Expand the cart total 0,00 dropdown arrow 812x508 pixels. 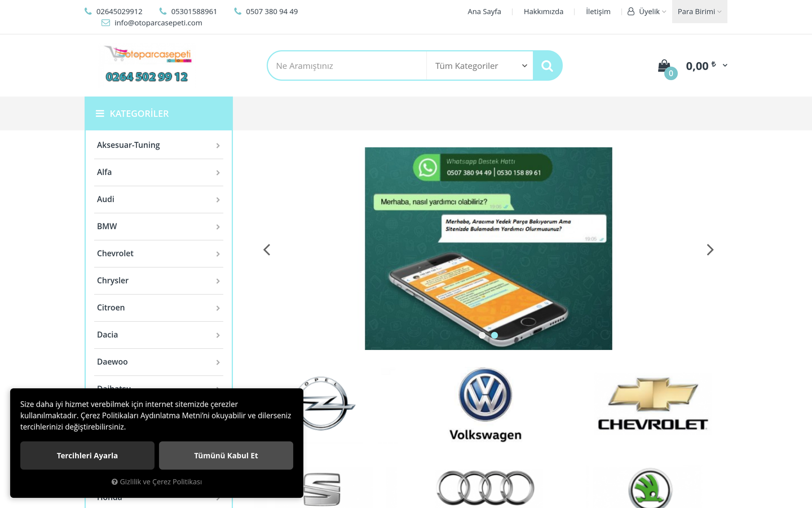pos(725,65)
